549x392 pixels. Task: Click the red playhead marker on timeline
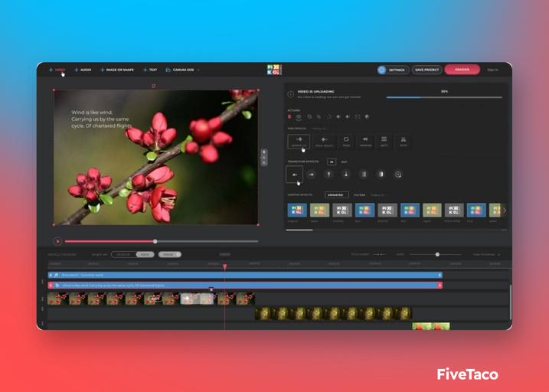pos(225,267)
